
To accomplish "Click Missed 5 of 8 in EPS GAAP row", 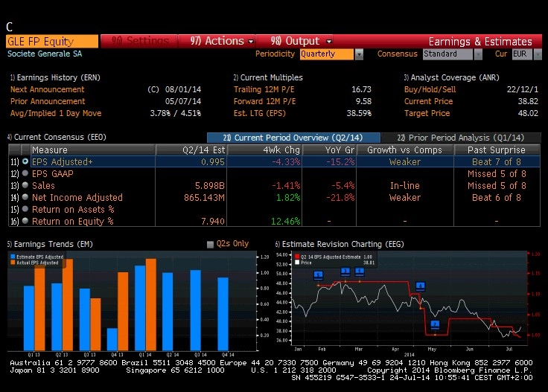I will pos(497,173).
